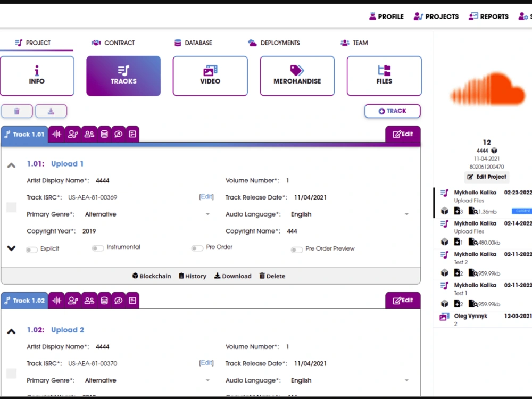The width and height of the screenshot is (532, 399).
Task: Switch to the CONTRACT tab
Action: (113, 43)
